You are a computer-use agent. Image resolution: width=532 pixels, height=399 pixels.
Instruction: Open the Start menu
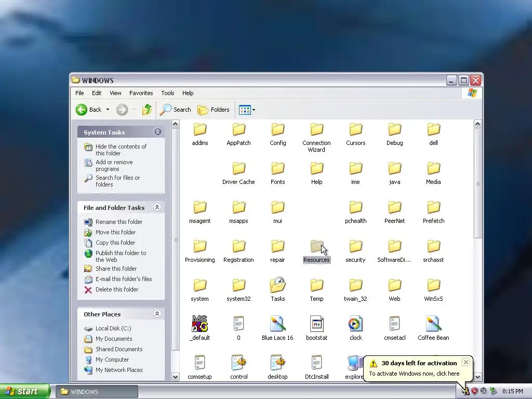click(24, 391)
